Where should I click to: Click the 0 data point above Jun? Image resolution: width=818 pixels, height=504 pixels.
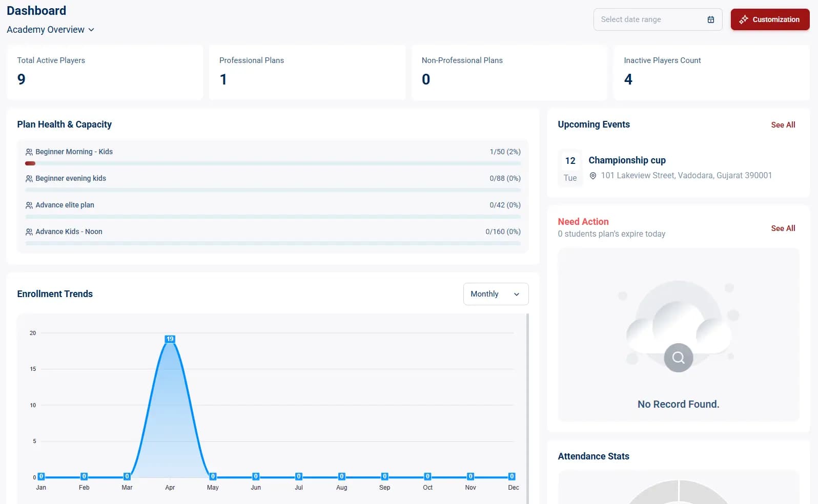click(x=256, y=476)
